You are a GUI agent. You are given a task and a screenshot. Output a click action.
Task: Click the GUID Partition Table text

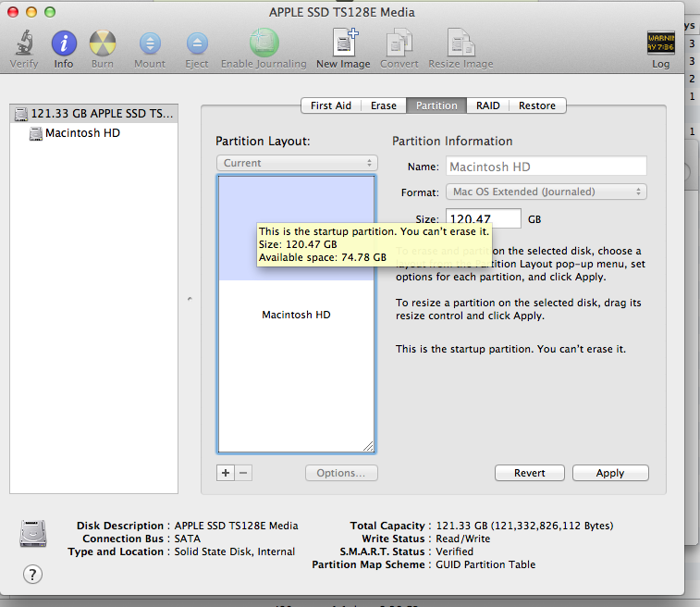[x=485, y=564]
